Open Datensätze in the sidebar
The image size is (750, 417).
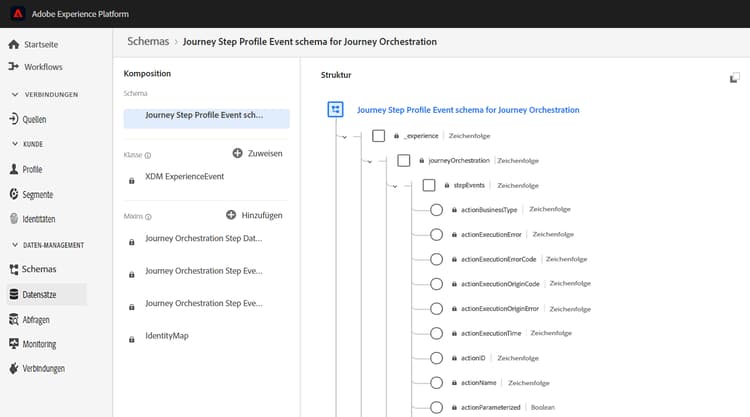pyautogui.click(x=38, y=294)
